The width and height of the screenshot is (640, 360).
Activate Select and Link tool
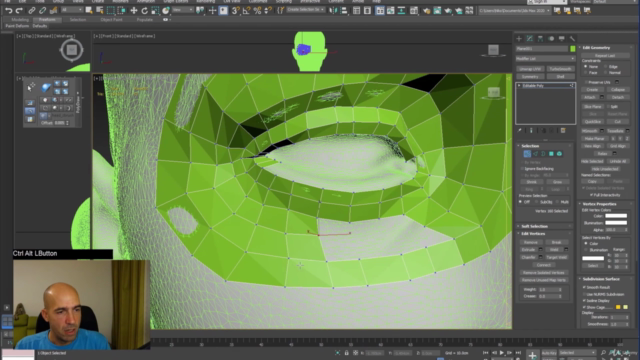pyautogui.click(x=32, y=11)
